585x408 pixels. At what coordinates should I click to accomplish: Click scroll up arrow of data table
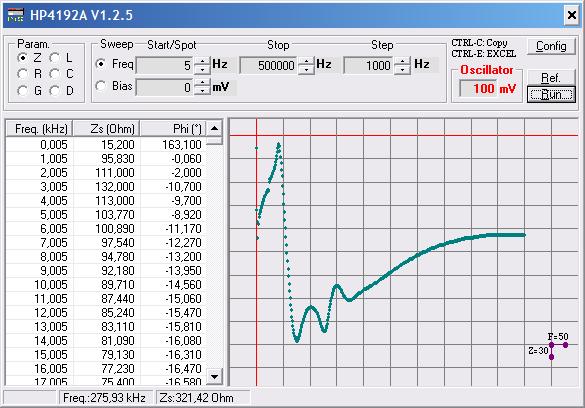tap(215, 129)
